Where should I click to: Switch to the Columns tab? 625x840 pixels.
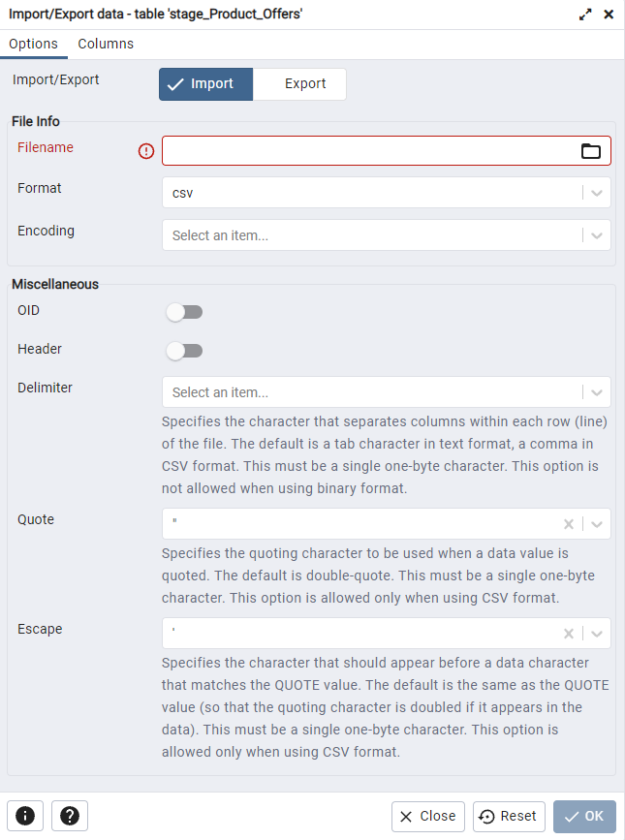pos(106,44)
